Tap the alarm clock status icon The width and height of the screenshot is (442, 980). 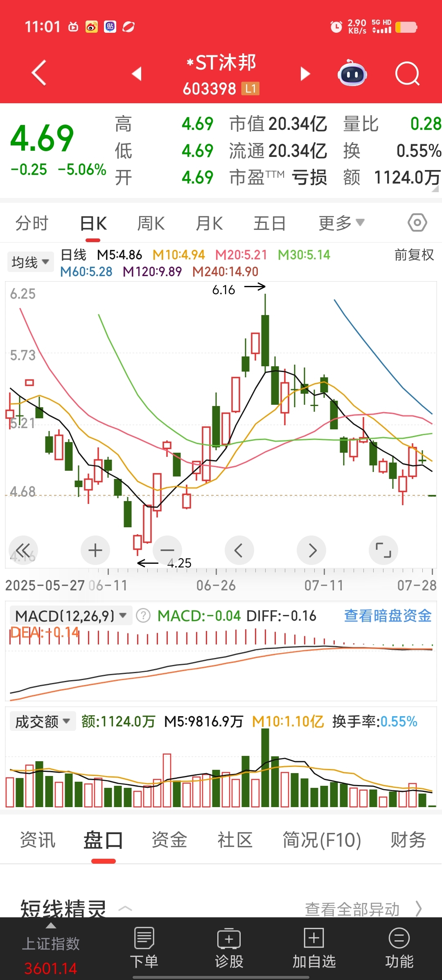[x=336, y=27]
